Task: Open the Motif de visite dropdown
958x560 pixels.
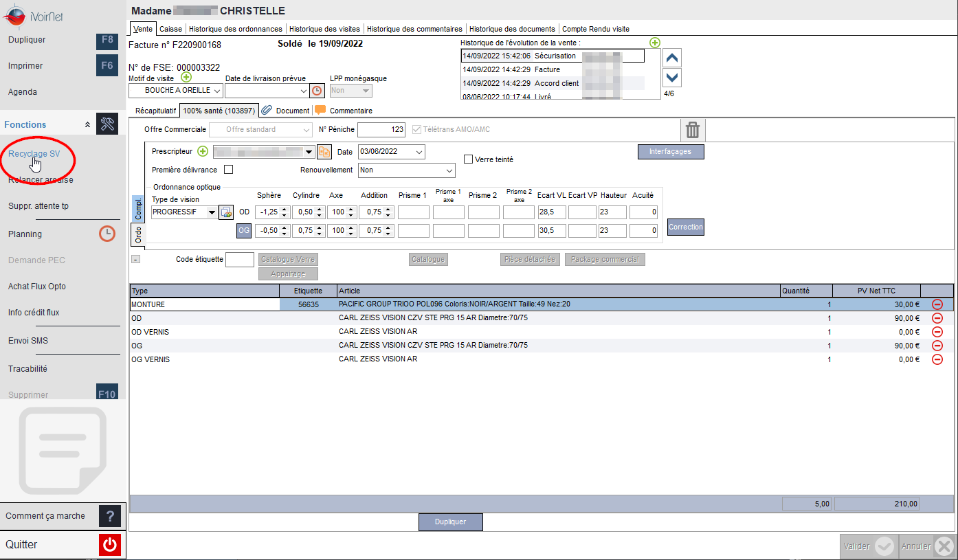Action: pyautogui.click(x=176, y=90)
